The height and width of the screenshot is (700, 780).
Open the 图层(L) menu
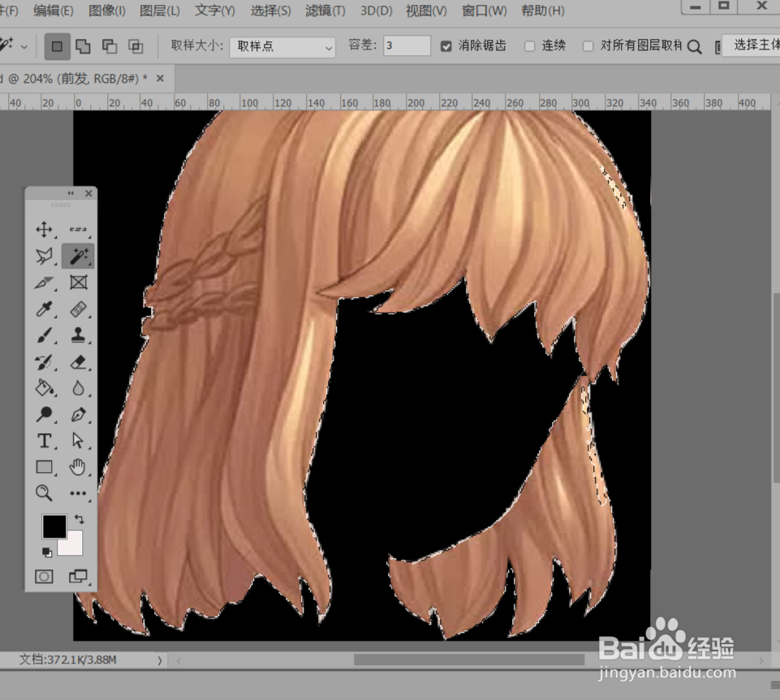click(160, 11)
